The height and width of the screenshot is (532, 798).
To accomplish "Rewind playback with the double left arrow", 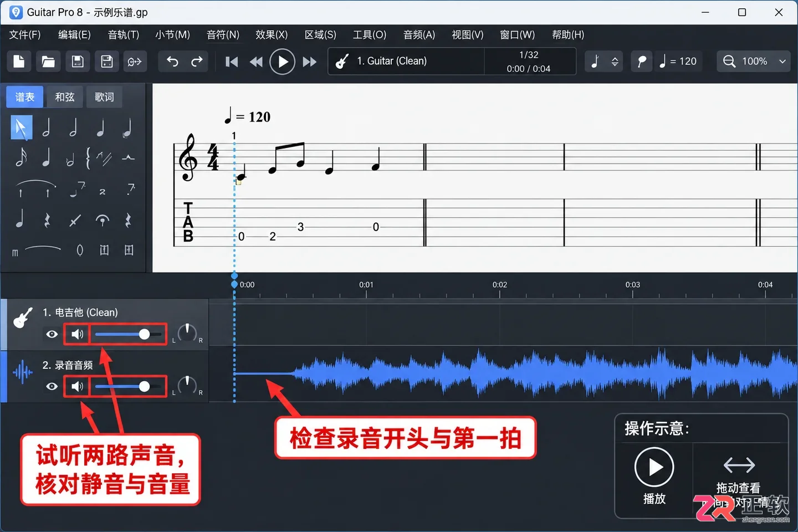I will (x=256, y=62).
